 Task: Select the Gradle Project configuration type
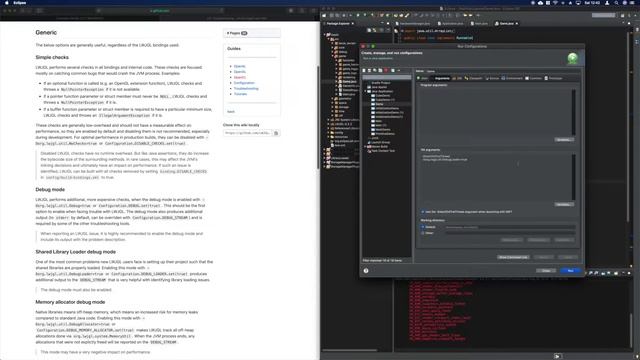click(x=380, y=83)
